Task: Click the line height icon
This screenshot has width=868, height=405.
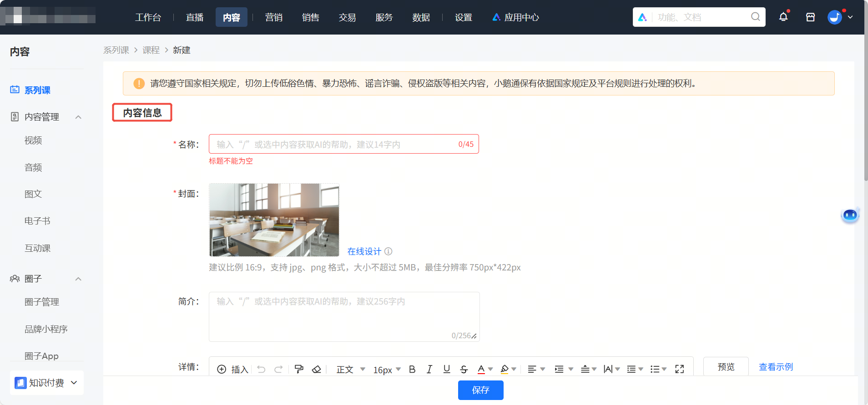Action: (x=631, y=369)
